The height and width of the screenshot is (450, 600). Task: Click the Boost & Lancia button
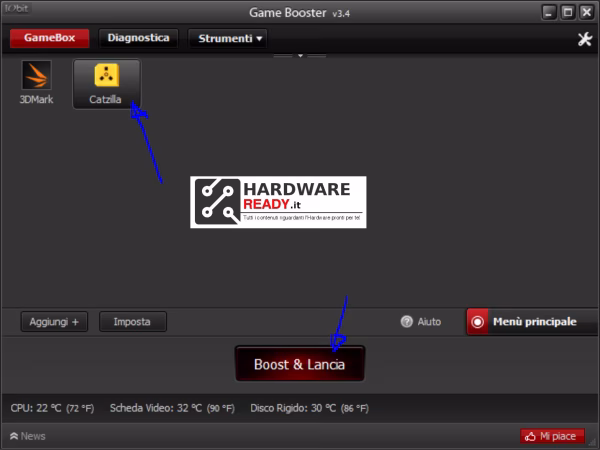pos(300,364)
